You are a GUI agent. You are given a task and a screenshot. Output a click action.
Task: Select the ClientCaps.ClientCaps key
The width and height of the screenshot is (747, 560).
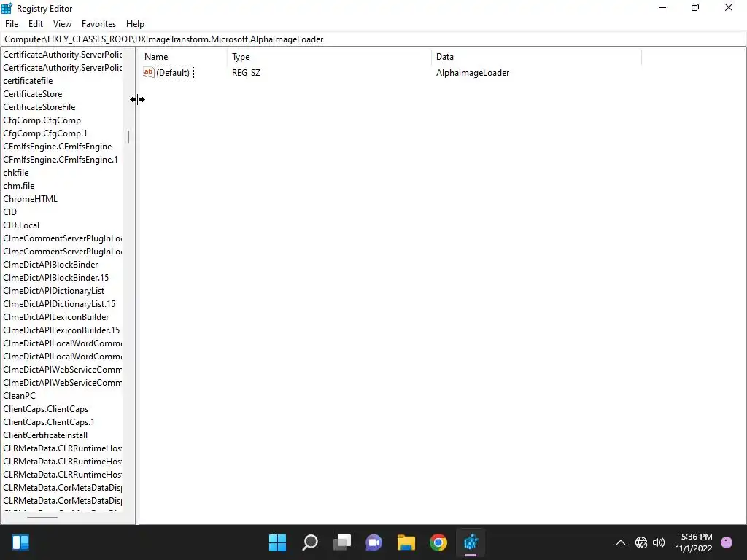click(46, 409)
